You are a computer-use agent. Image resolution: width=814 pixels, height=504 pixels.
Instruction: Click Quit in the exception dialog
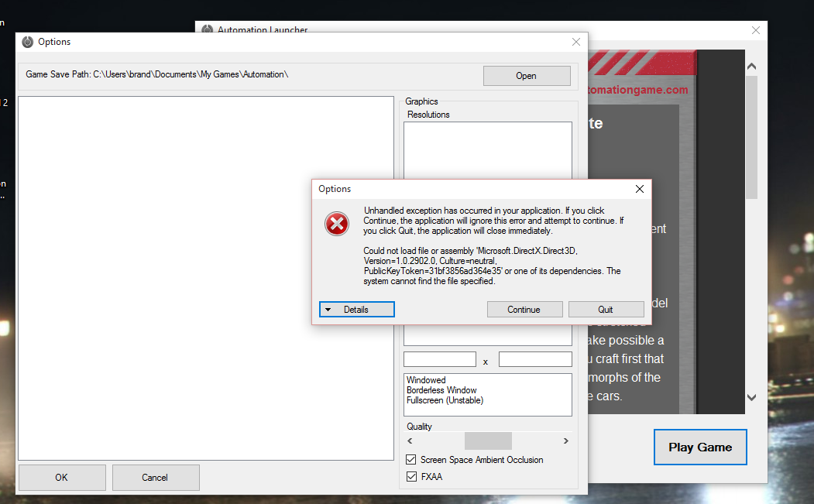[606, 310]
